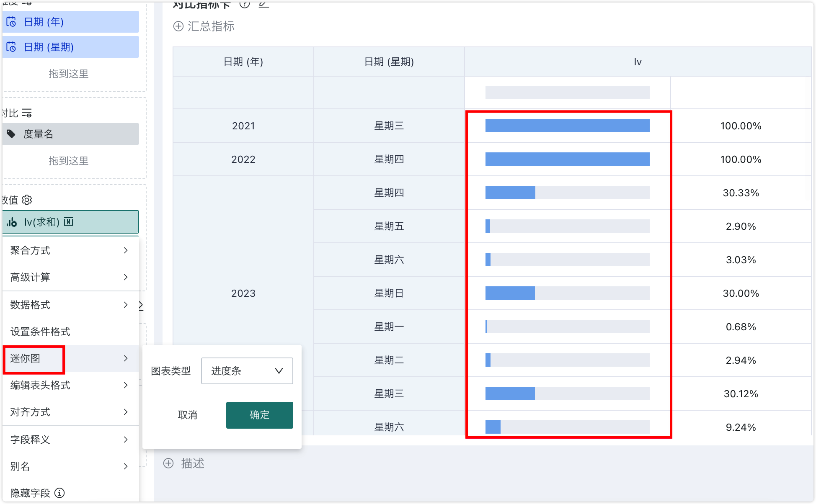Click the plus icon beside 描述
This screenshot has height=504, width=816.
(x=168, y=463)
